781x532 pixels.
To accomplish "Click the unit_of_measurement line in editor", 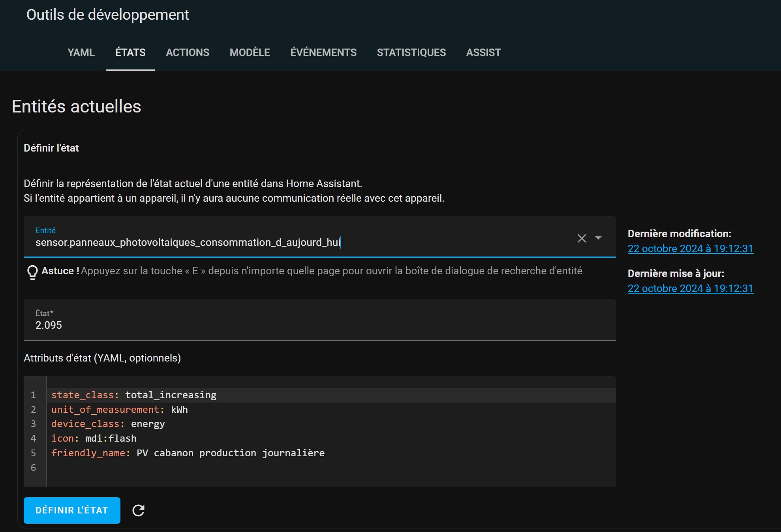I will 331,410.
